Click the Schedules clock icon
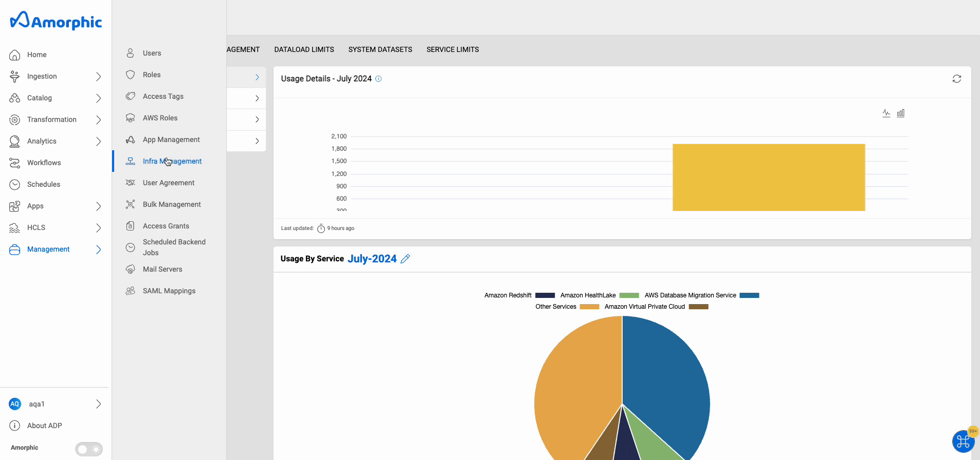980x460 pixels. click(x=15, y=184)
